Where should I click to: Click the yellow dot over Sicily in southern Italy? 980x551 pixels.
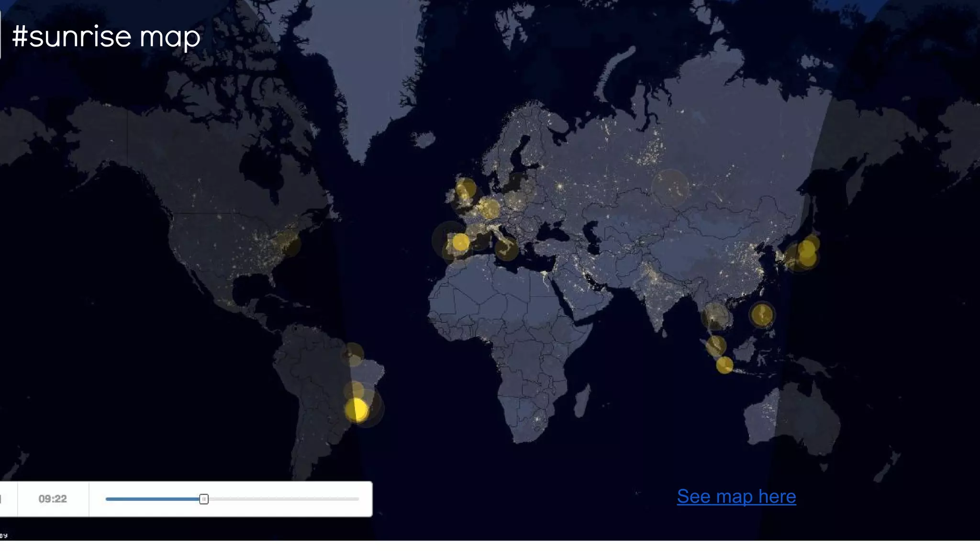506,249
